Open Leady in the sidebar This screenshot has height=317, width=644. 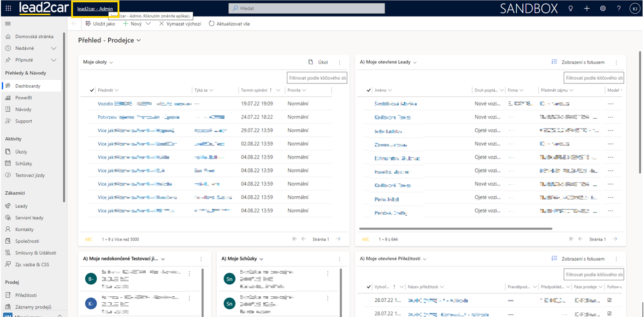[x=21, y=206]
